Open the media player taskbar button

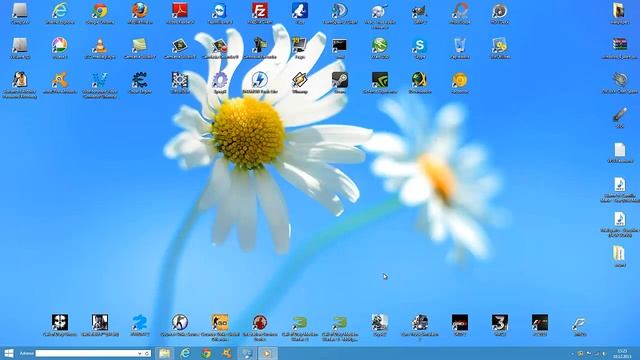(x=267, y=353)
